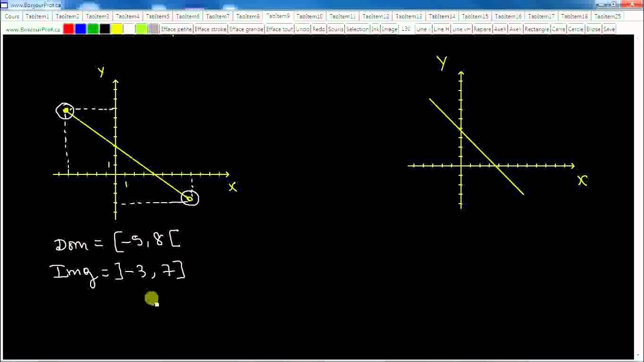Pick the blue pen color
Image resolution: width=644 pixels, height=362 pixels.
point(80,29)
